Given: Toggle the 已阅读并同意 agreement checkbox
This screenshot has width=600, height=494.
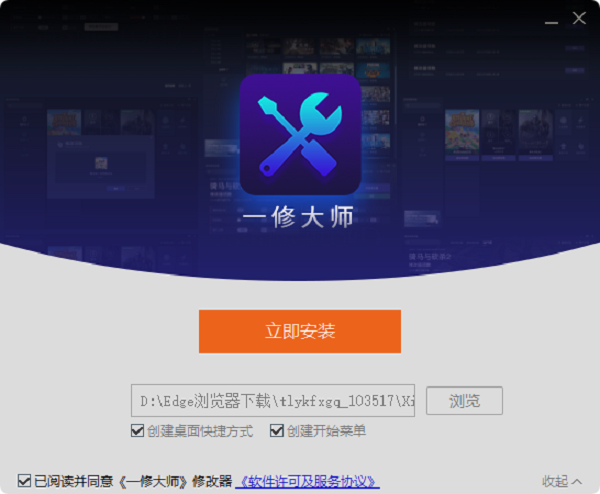Looking at the screenshot, I should [x=24, y=481].
